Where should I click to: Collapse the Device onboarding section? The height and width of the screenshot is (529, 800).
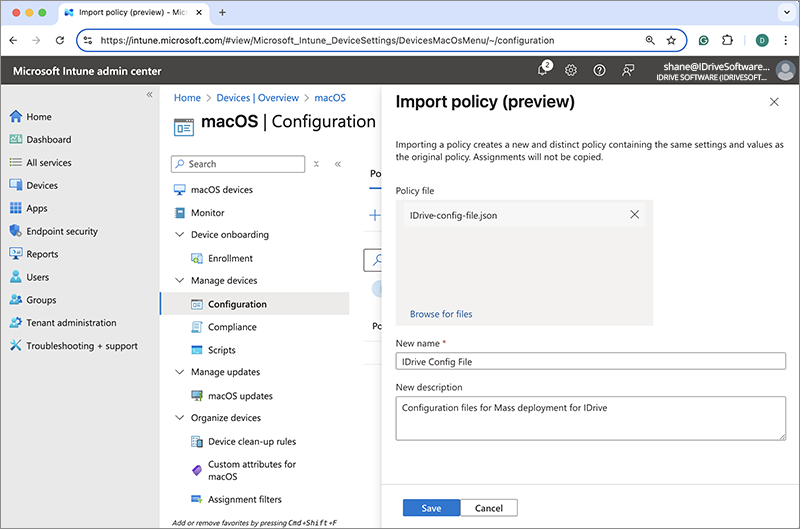[x=180, y=235]
